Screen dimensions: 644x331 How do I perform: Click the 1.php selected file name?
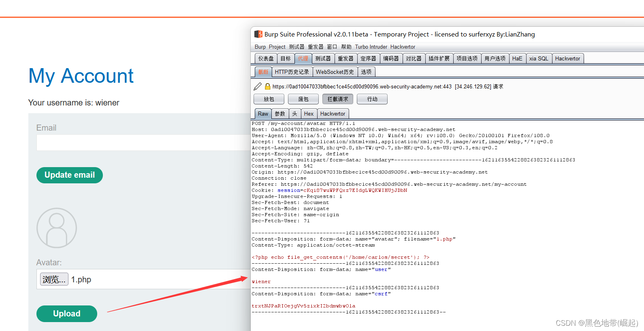[x=81, y=279]
